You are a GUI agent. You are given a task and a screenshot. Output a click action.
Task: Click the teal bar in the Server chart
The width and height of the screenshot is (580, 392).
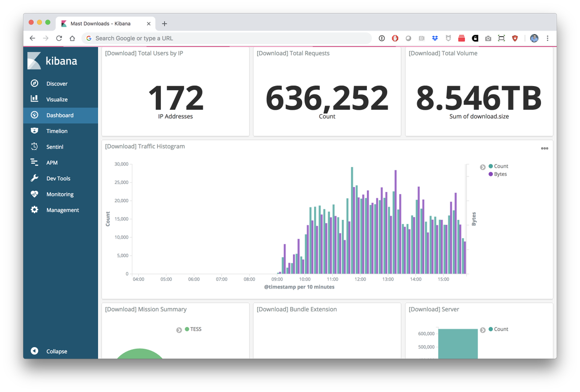pos(458,344)
